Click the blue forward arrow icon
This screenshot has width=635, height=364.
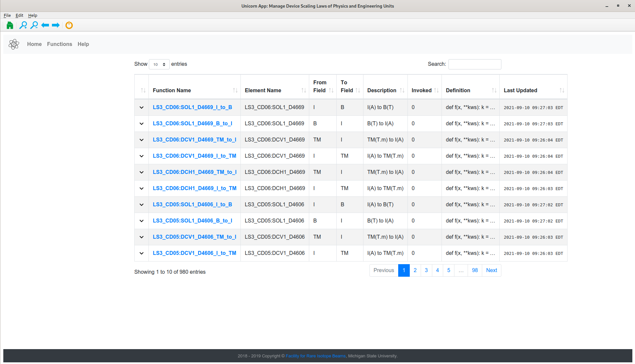[56, 25]
